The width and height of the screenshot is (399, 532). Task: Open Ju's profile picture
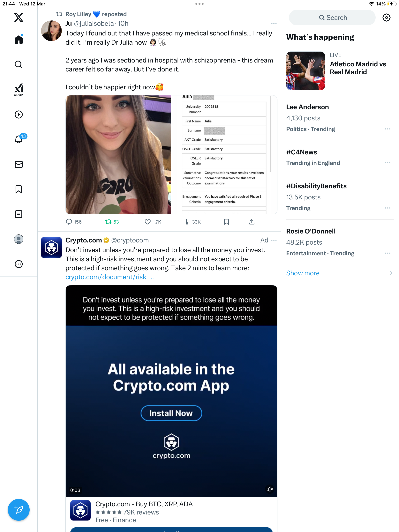click(51, 31)
